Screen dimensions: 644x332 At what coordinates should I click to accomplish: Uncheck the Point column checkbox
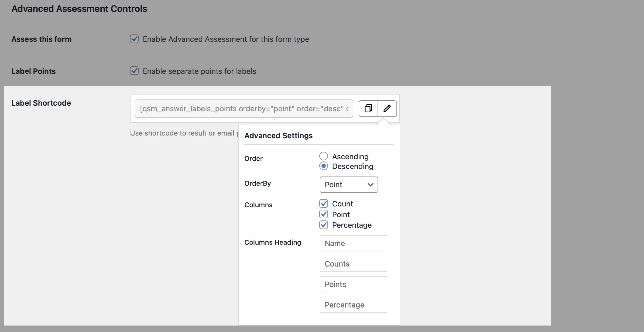324,214
